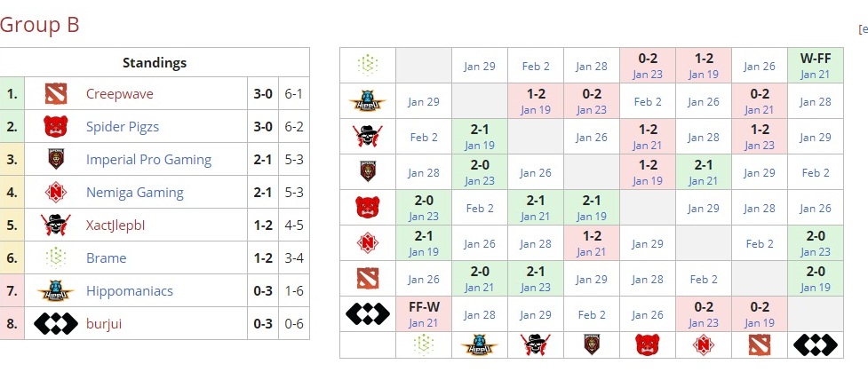Click the Nemiga Gaming logo in the standings
Viewport: 868px width, 372px height.
coord(57,192)
